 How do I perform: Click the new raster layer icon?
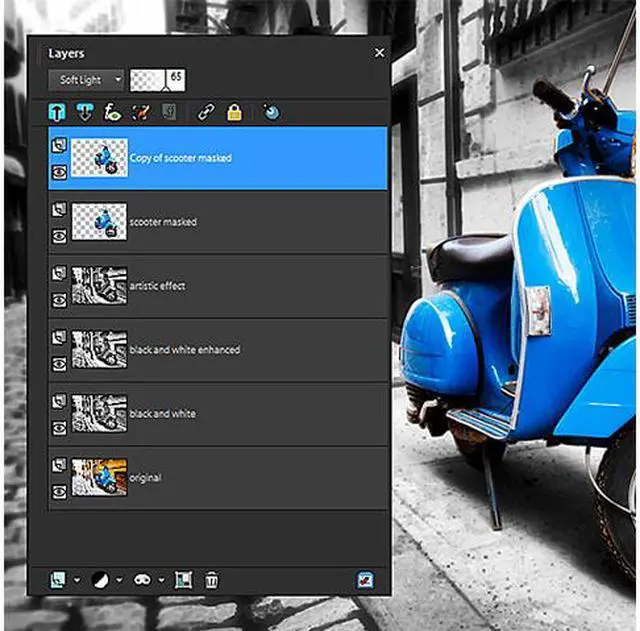point(58,579)
